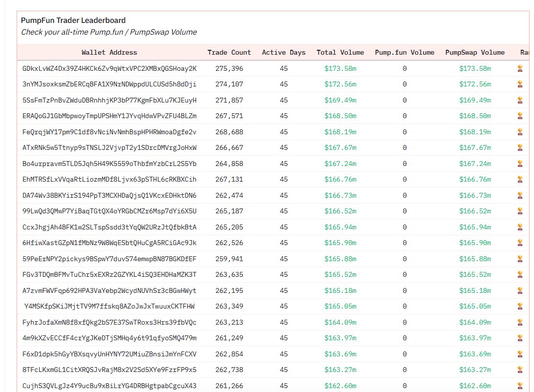The width and height of the screenshot is (534, 392).
Task: Click trophy icon for wallet 5SsFmTzPnBv
Action: pos(520,100)
